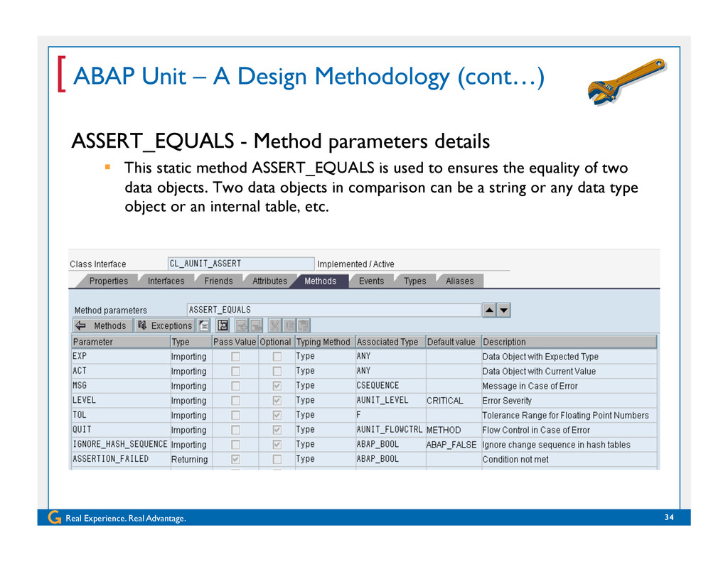
Task: Toggle Pass Value checkbox for EXP
Action: point(236,357)
